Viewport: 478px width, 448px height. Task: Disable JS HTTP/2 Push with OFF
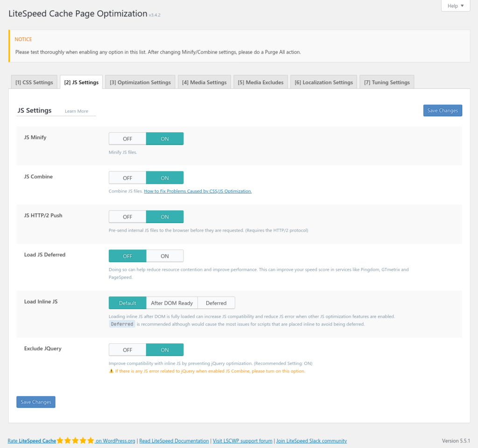pyautogui.click(x=127, y=217)
